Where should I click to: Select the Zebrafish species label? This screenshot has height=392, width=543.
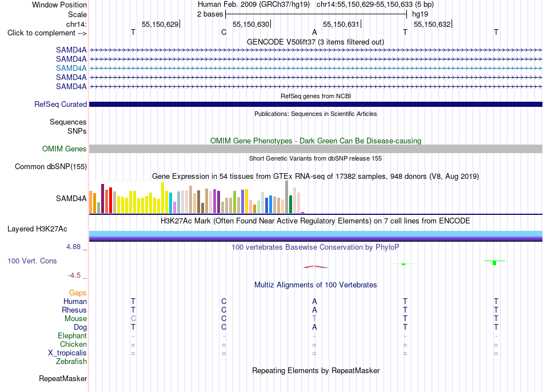[71, 362]
